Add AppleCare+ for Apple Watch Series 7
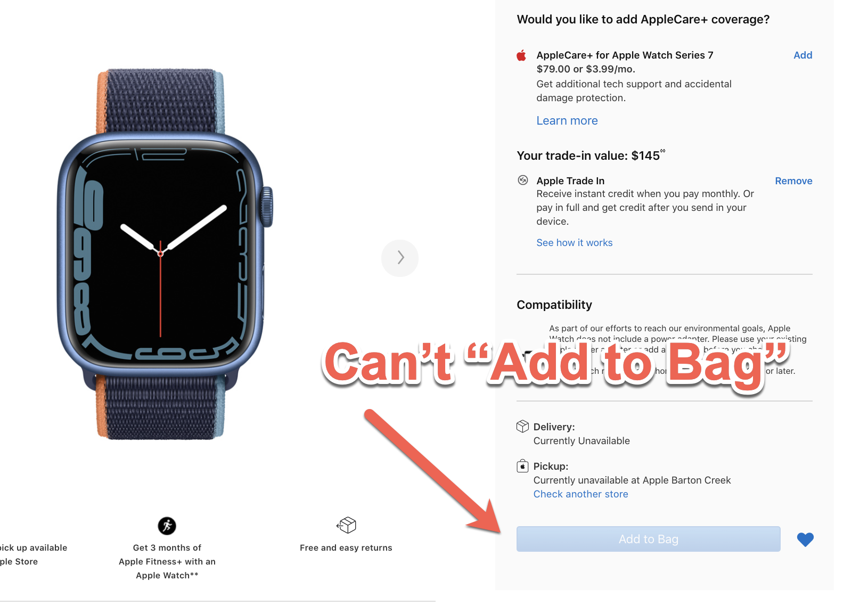The width and height of the screenshot is (868, 605). coord(803,55)
